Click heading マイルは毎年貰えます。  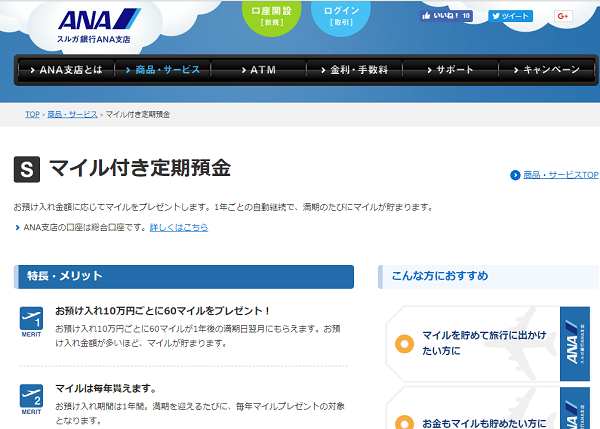[106, 388]
